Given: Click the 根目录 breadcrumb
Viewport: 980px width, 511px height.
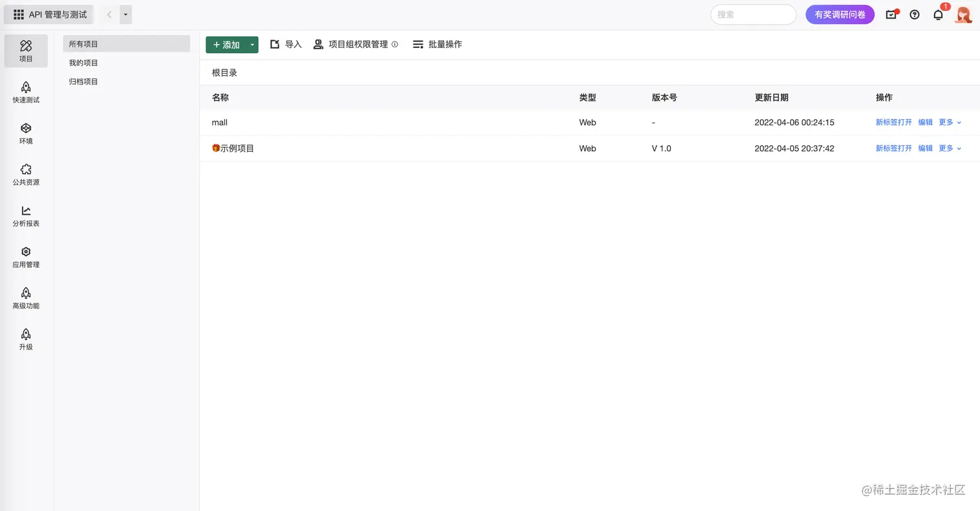Looking at the screenshot, I should click(x=224, y=73).
